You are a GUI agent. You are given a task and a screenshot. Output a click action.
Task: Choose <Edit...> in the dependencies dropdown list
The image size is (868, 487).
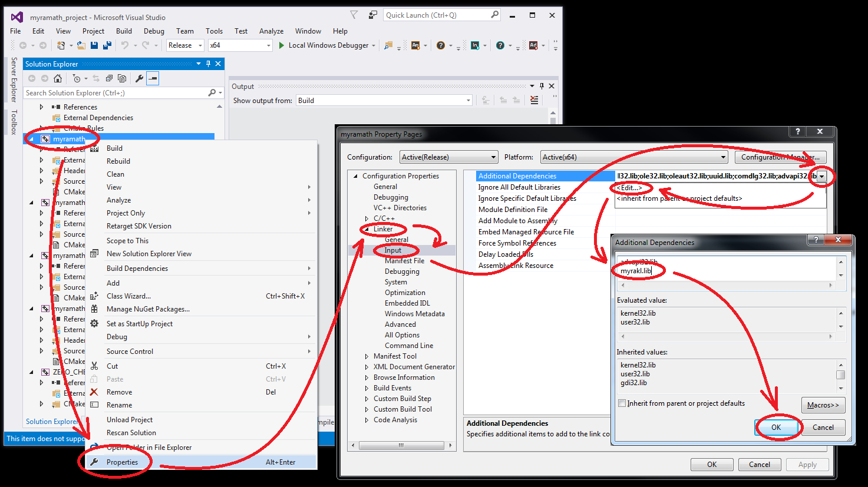[629, 188]
